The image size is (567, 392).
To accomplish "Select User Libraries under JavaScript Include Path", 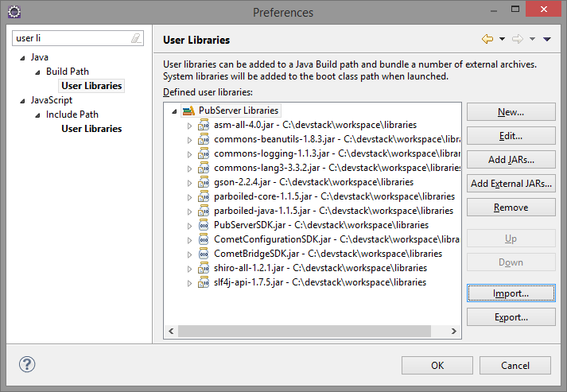I will (x=91, y=129).
